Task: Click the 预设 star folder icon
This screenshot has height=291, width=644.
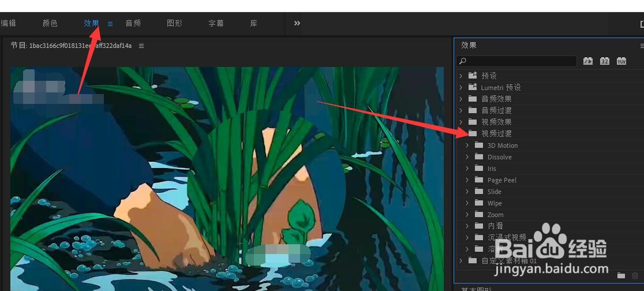Action: tap(473, 76)
